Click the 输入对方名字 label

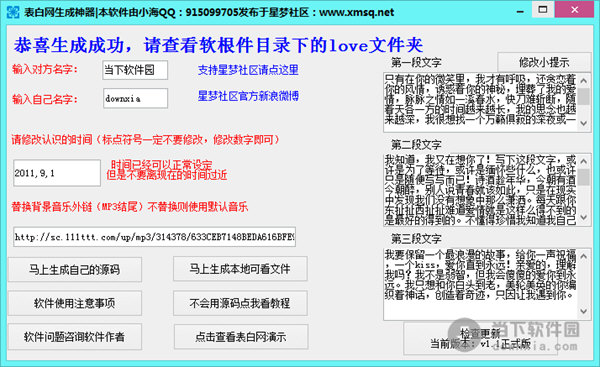tap(45, 70)
